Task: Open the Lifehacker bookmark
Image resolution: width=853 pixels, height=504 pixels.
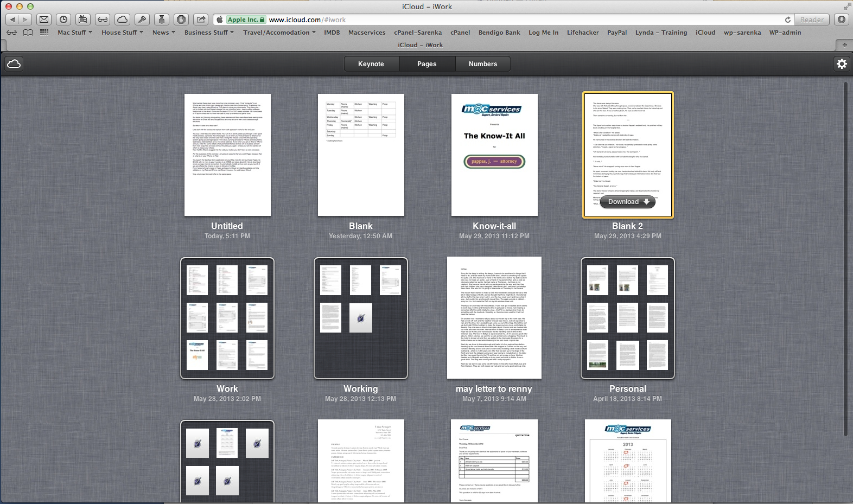Action: pos(583,33)
